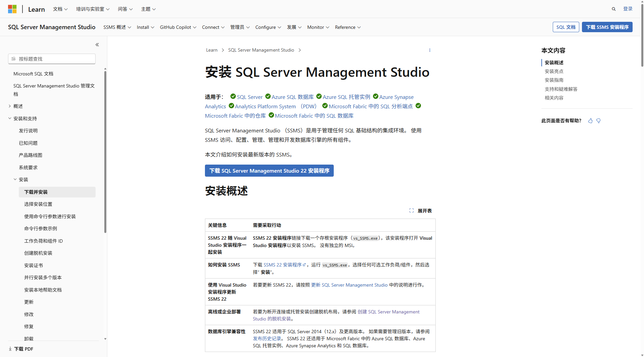Give thumbs up feedback on page
This screenshot has height=357, width=644.
coord(590,121)
